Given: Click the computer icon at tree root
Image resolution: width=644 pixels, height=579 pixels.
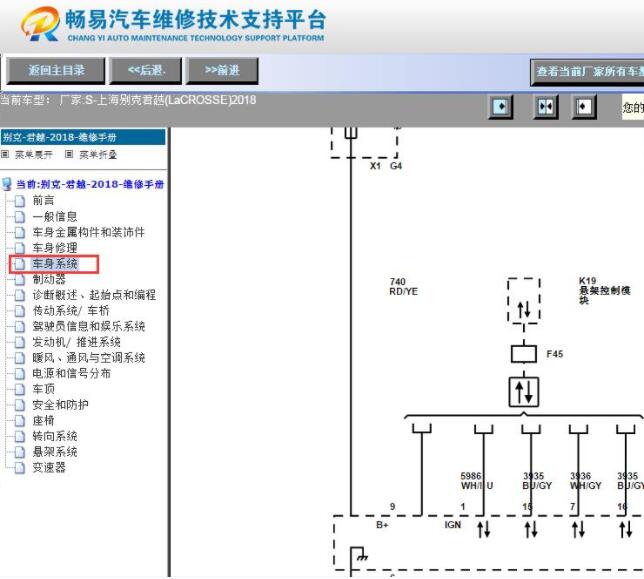Looking at the screenshot, I should click(7, 184).
